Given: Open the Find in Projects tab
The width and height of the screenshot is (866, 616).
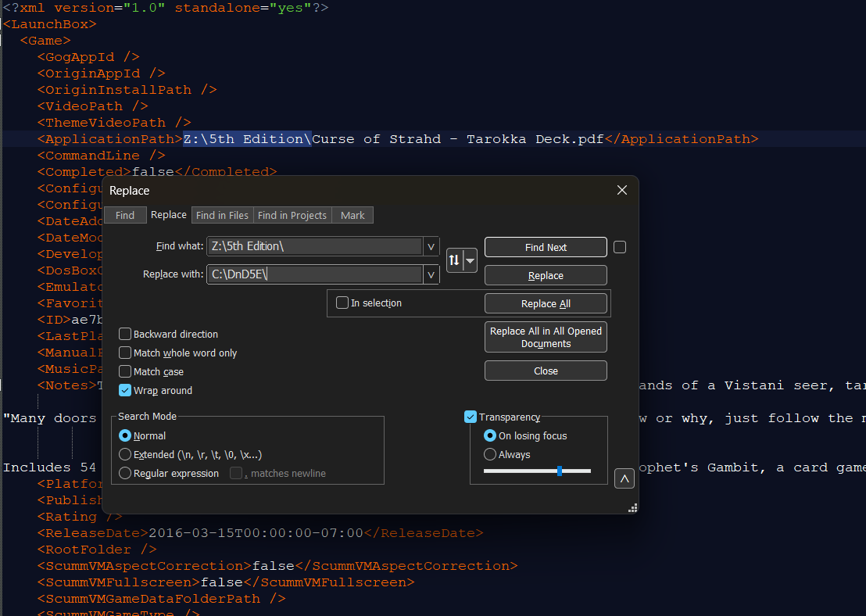Looking at the screenshot, I should (x=292, y=216).
